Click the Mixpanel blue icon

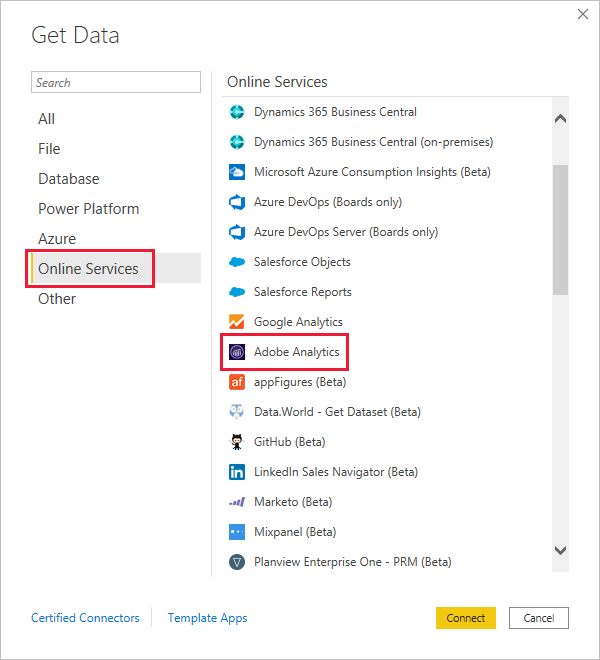click(x=237, y=532)
